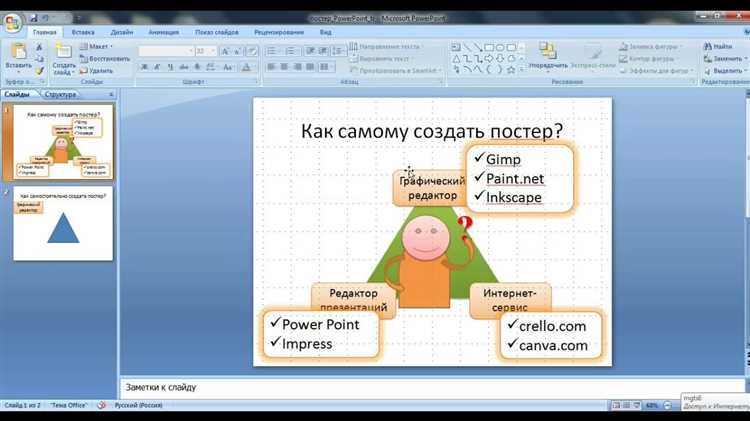750x421 pixels.
Task: Open the Select (Выделить) dropdown
Action: (x=726, y=71)
